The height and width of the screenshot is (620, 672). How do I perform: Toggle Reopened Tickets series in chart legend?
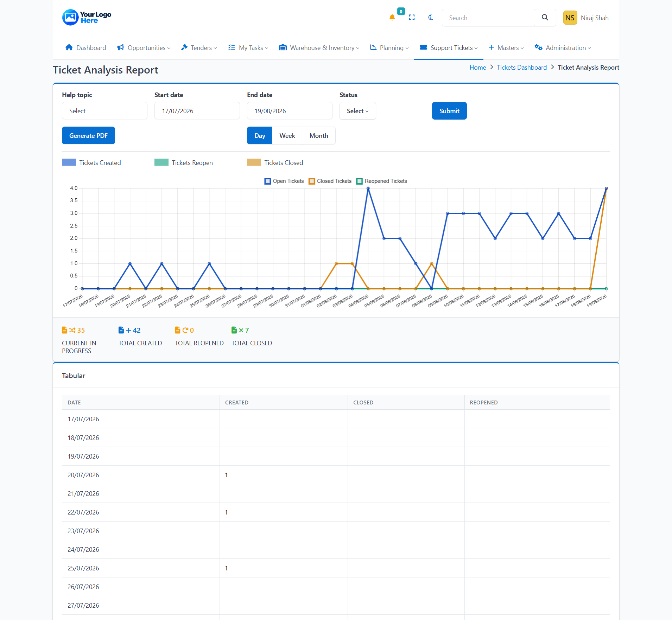[382, 181]
